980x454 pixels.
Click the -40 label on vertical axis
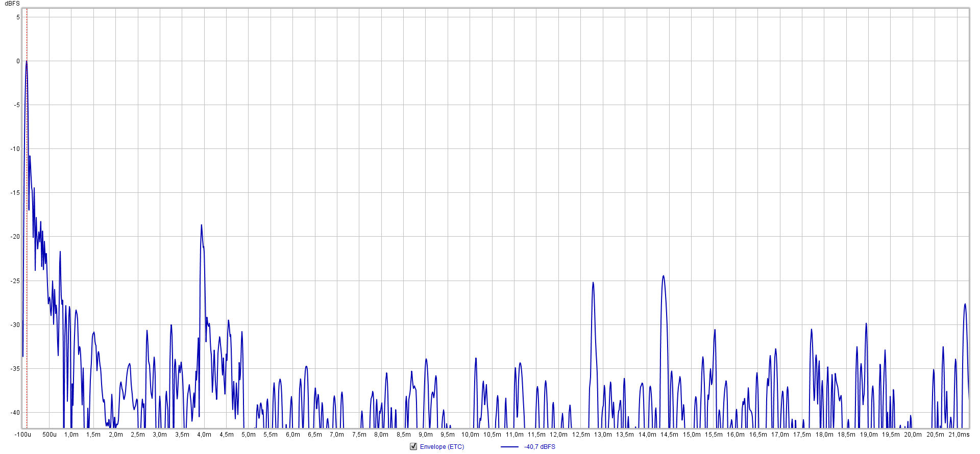click(x=16, y=413)
